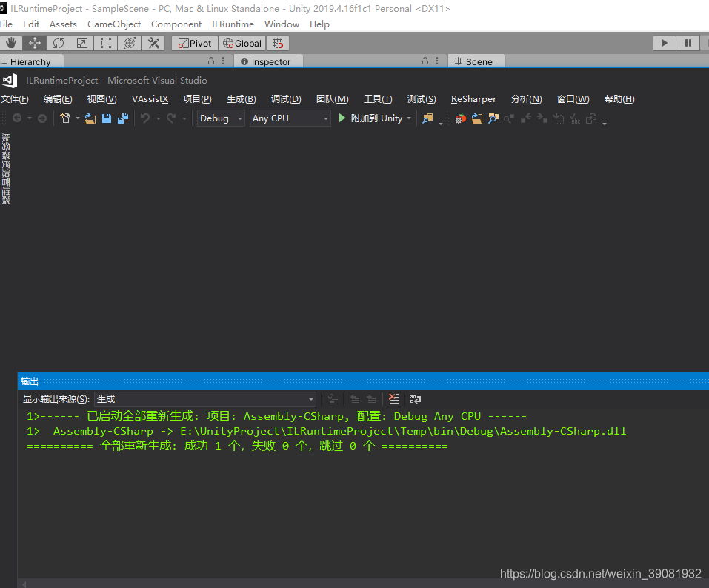Expand the New Project dropdown arrow
709x588 pixels.
click(77, 118)
